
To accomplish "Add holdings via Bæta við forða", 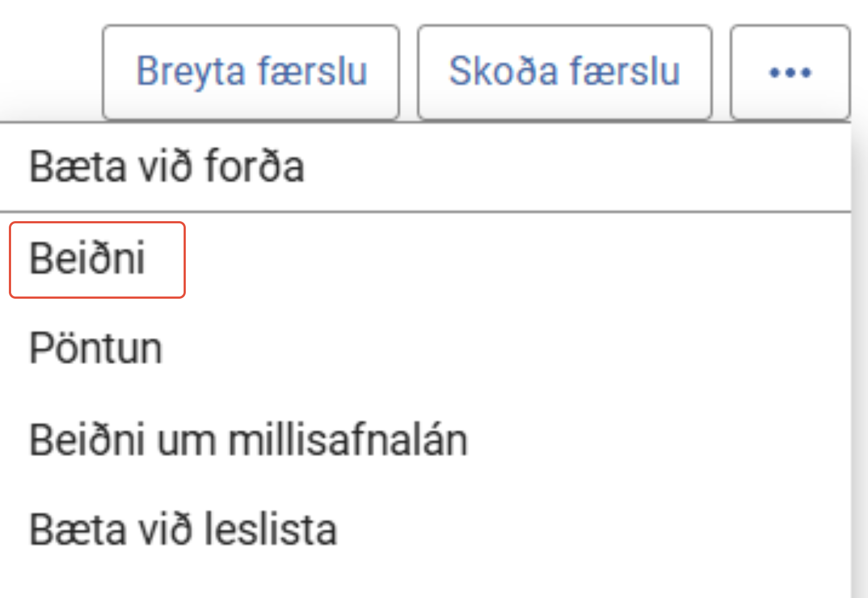I will point(166,166).
